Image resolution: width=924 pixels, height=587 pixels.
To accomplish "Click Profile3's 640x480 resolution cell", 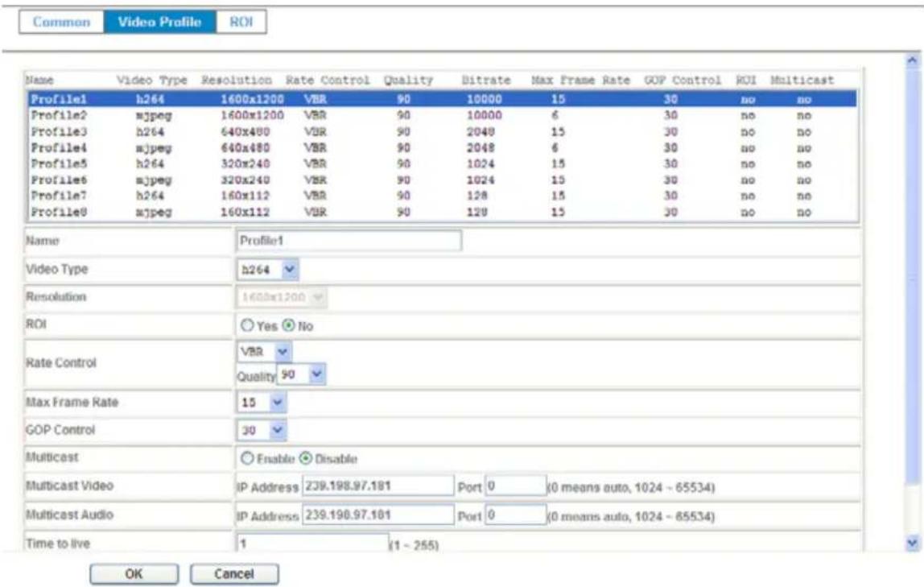I will (245, 131).
